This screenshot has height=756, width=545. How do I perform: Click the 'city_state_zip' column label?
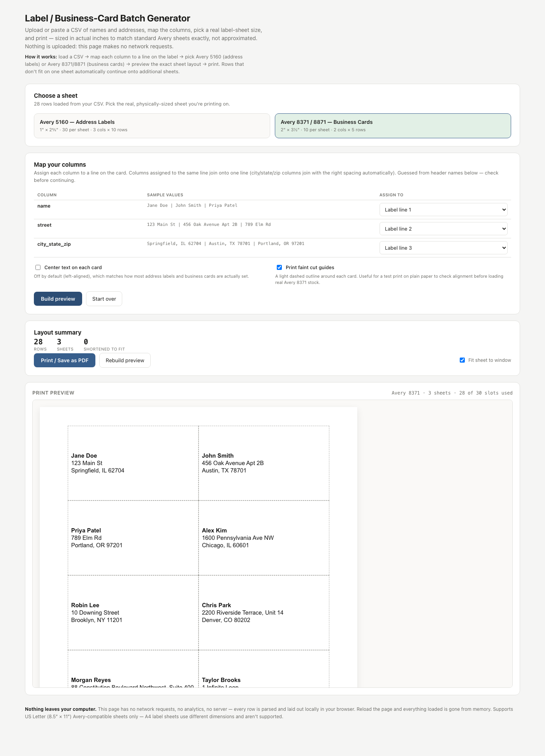[54, 244]
